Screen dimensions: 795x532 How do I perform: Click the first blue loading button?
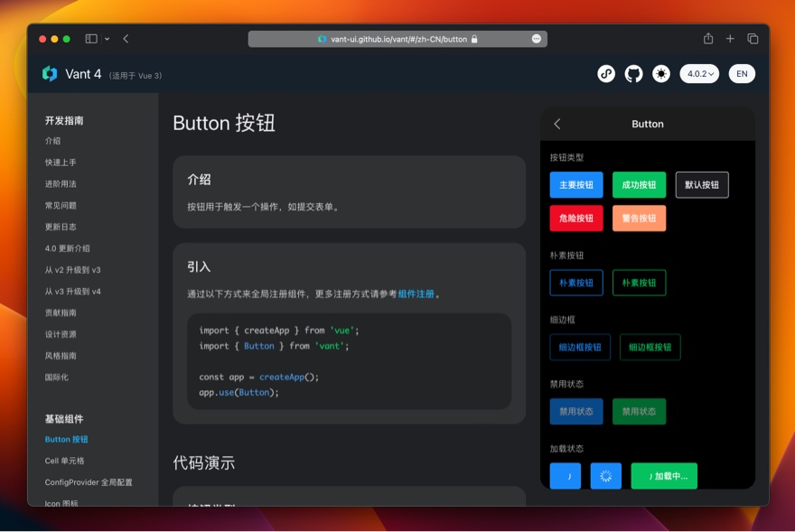point(566,476)
